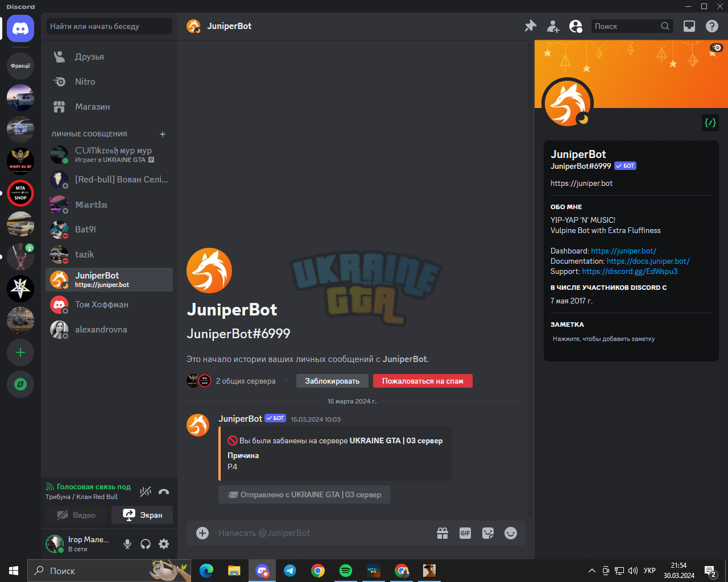This screenshot has height=582, width=728.
Task: Open the white star logo server
Action: (x=20, y=289)
